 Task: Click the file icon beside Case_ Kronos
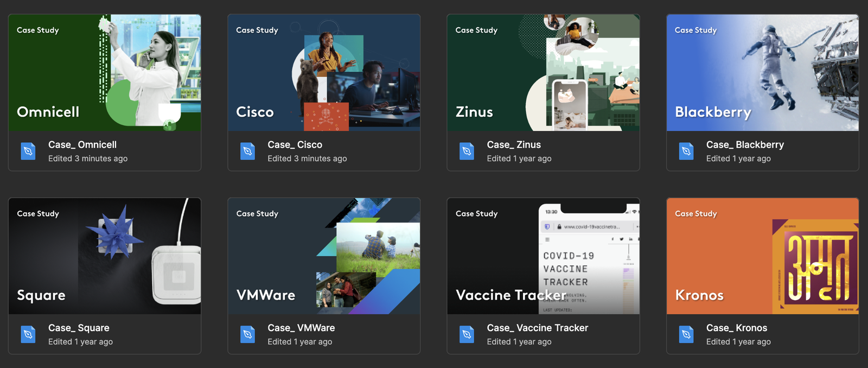686,334
